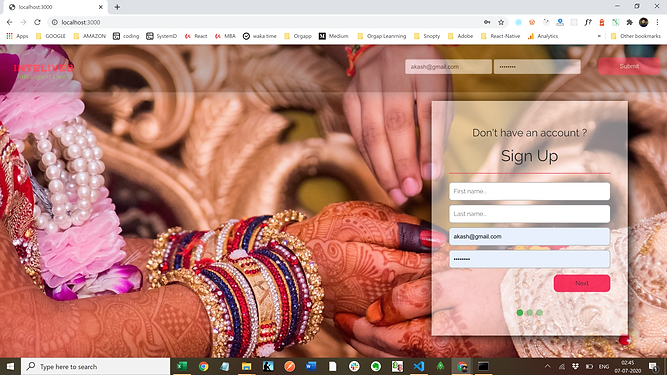The width and height of the screenshot is (667, 375).
Task: Open a new browser tab
Action: pyautogui.click(x=117, y=7)
